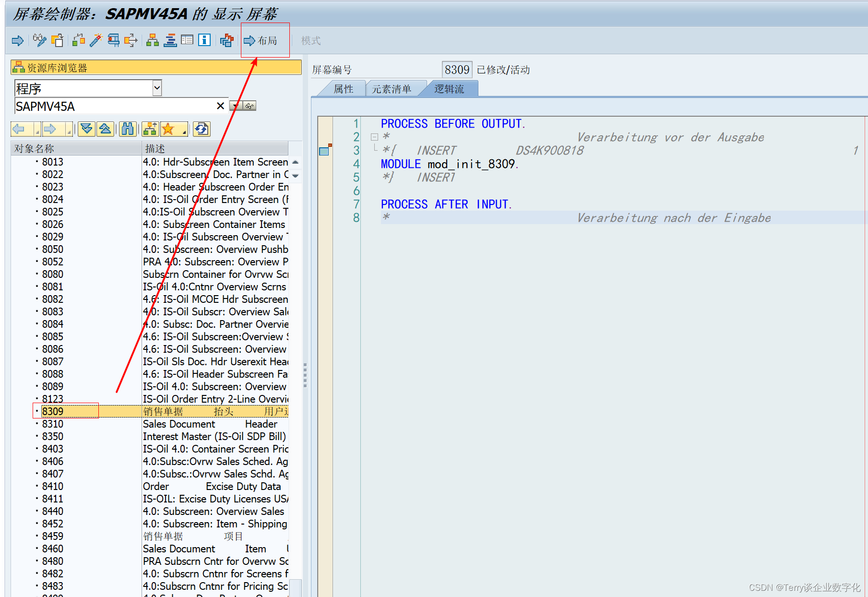
Task: Select the object list table icon
Action: tap(187, 40)
